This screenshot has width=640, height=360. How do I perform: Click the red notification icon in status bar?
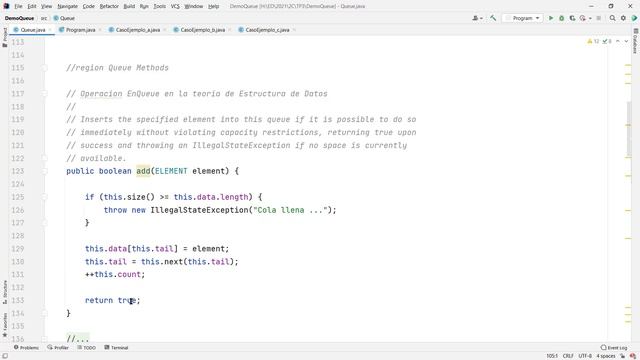coord(632,356)
